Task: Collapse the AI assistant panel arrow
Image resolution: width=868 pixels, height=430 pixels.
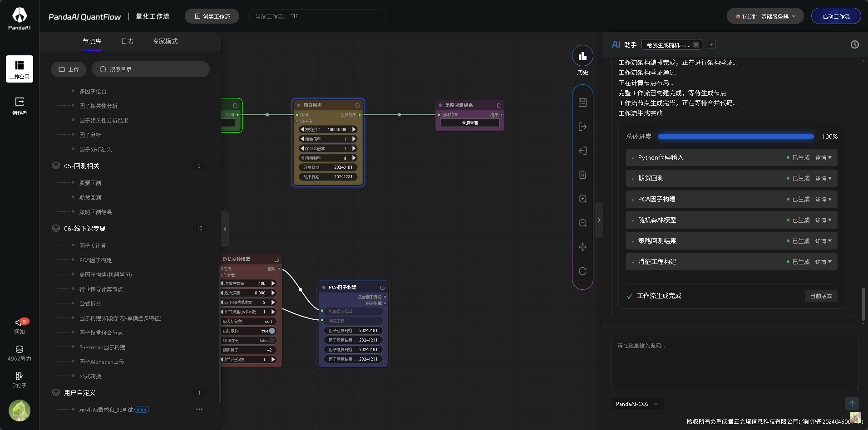Action: 599,220
